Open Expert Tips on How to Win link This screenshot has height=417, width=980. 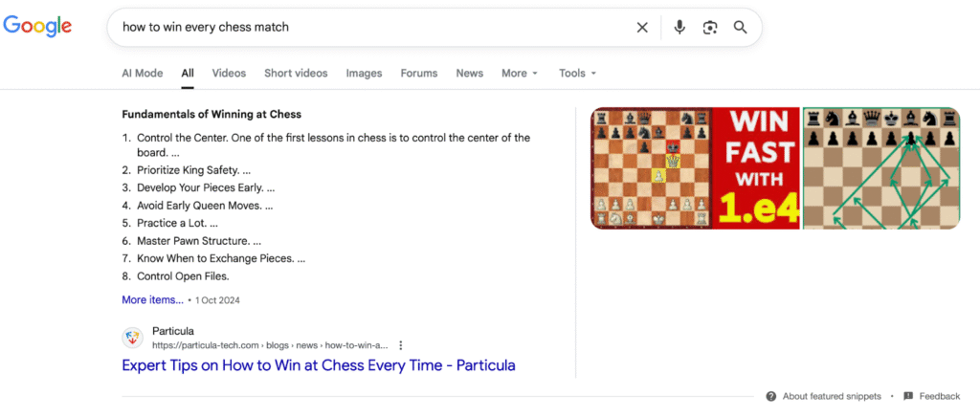tap(319, 365)
